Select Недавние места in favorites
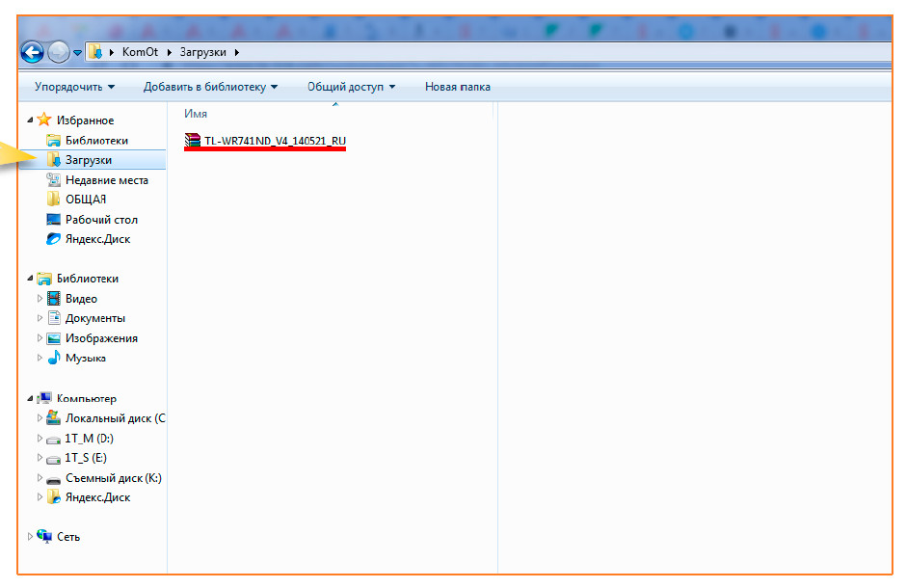Image resolution: width=906 pixels, height=588 pixels. (x=106, y=180)
